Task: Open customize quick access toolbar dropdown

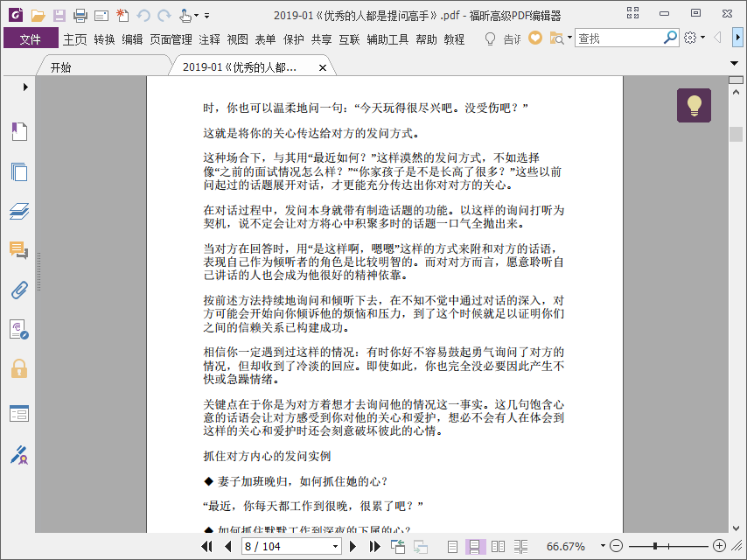Action: tap(206, 16)
